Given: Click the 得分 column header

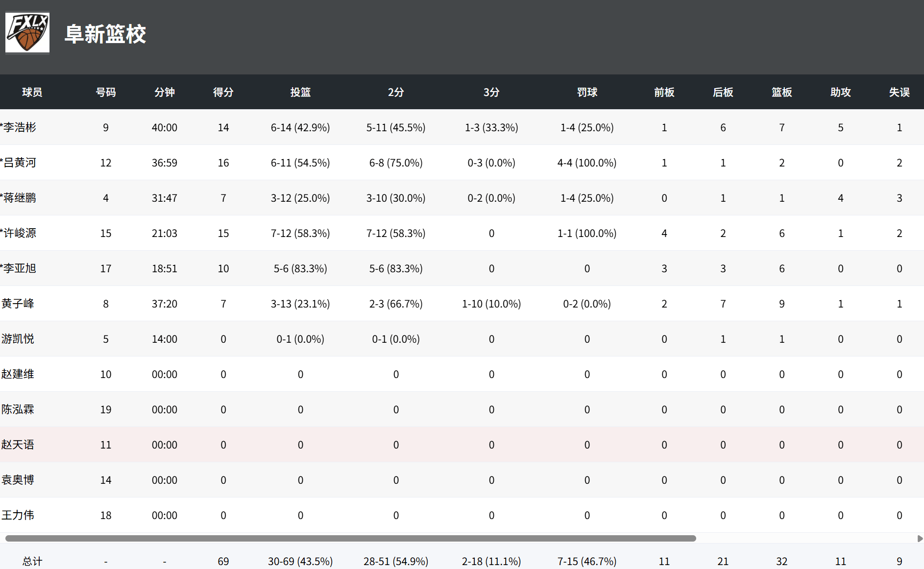Looking at the screenshot, I should (223, 92).
